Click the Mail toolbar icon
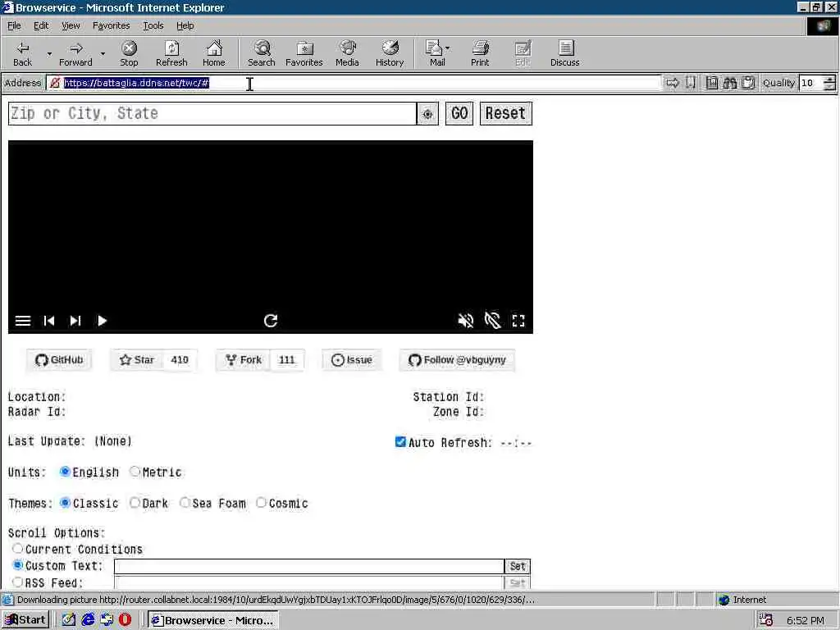 point(433,48)
